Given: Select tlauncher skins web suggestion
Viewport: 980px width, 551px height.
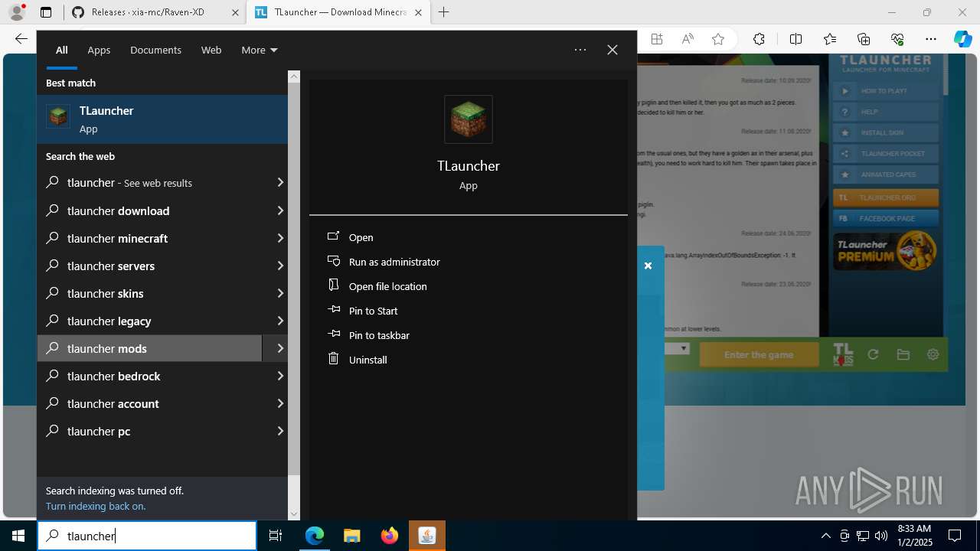Looking at the screenshot, I should click(x=150, y=293).
